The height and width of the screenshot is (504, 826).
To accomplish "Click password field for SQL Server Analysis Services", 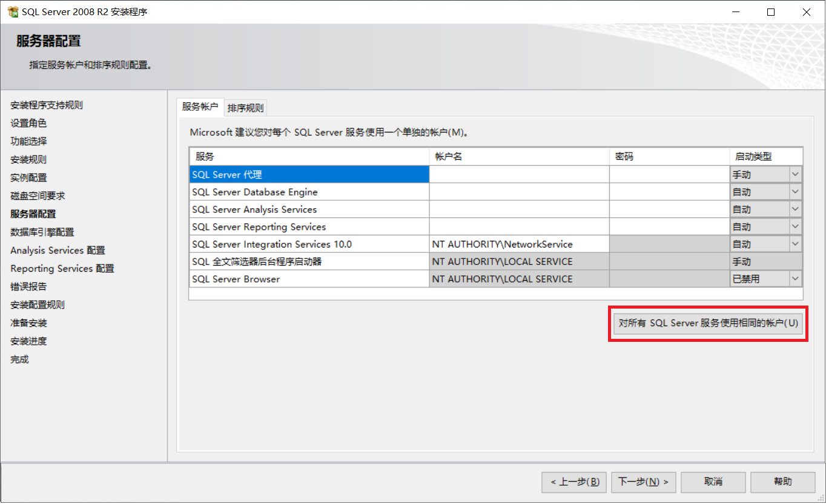I will 669,209.
